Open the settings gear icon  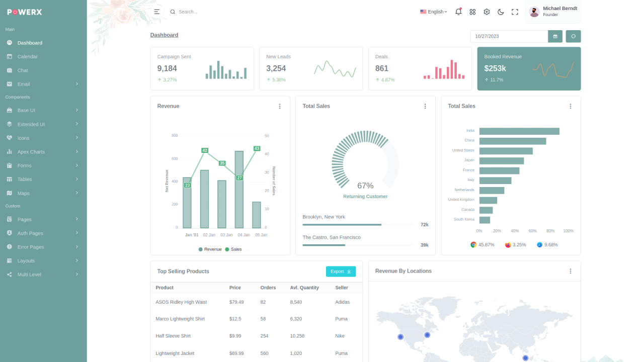click(x=487, y=12)
